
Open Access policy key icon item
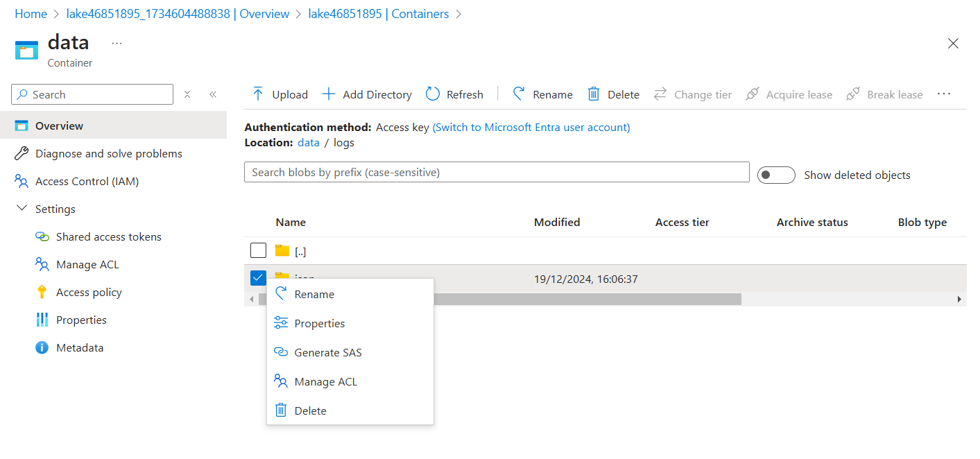click(x=42, y=293)
